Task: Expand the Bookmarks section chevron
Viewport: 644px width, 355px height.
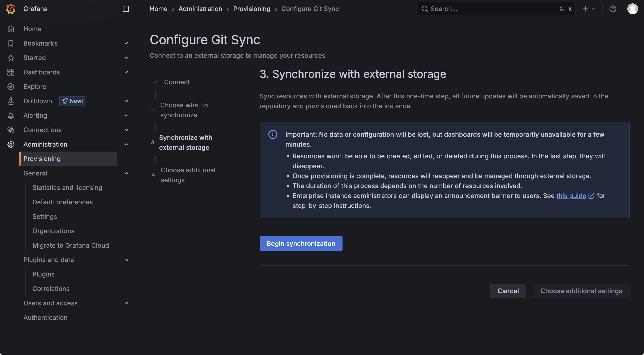Action: point(126,43)
